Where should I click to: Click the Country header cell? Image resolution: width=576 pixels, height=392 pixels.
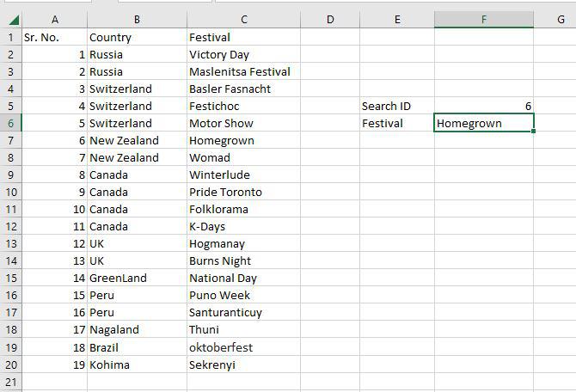coord(137,37)
